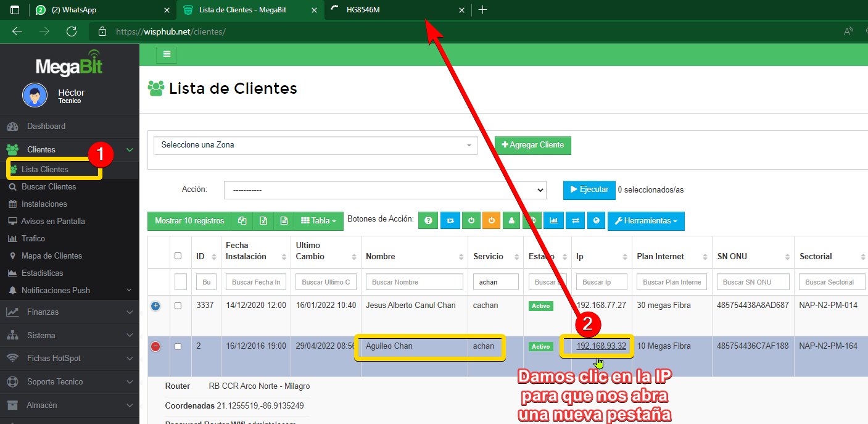The width and height of the screenshot is (868, 424).
Task: Open the Herramientas dropdown
Action: pos(646,221)
